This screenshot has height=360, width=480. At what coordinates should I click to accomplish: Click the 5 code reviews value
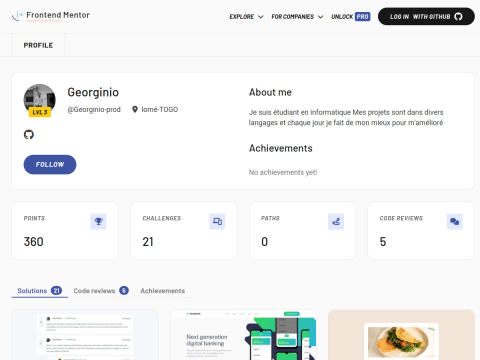point(383,242)
